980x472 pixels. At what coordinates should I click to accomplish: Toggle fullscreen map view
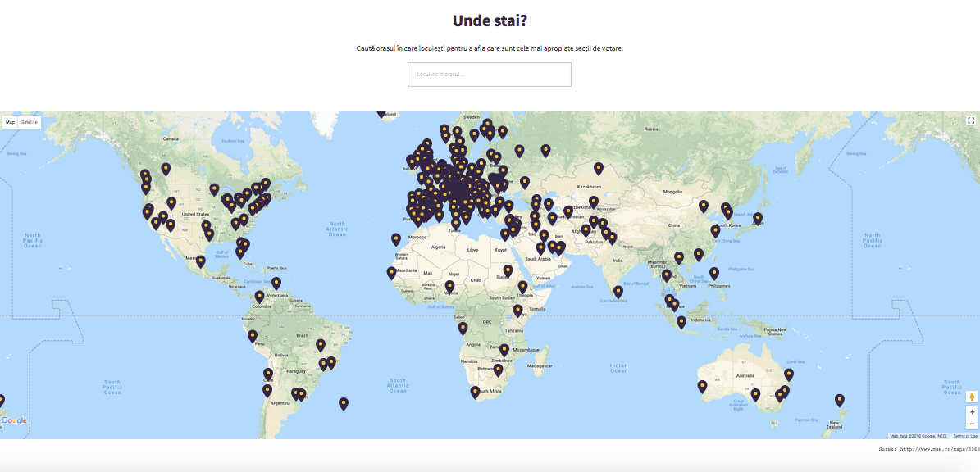click(971, 120)
